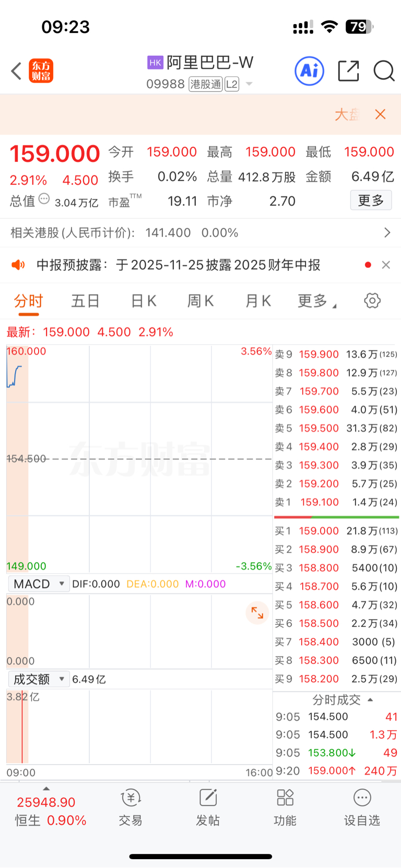
Task: Tap the 金额 6.49亿 value
Action: click(372, 177)
